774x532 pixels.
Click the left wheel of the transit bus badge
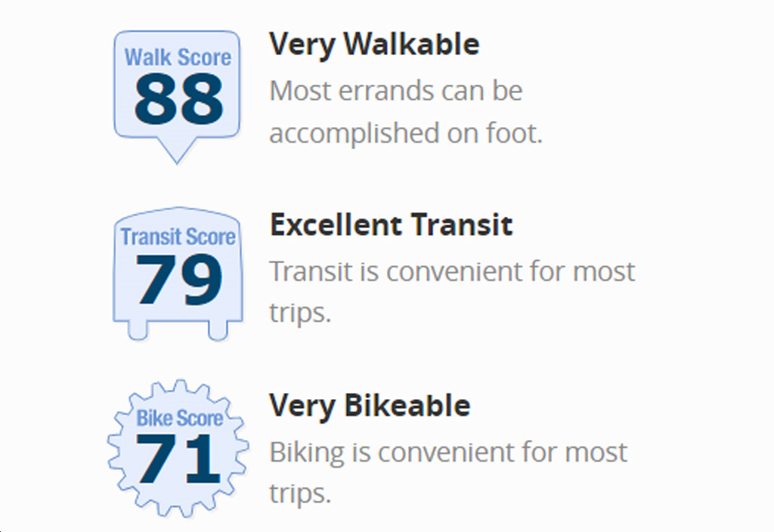tap(139, 329)
